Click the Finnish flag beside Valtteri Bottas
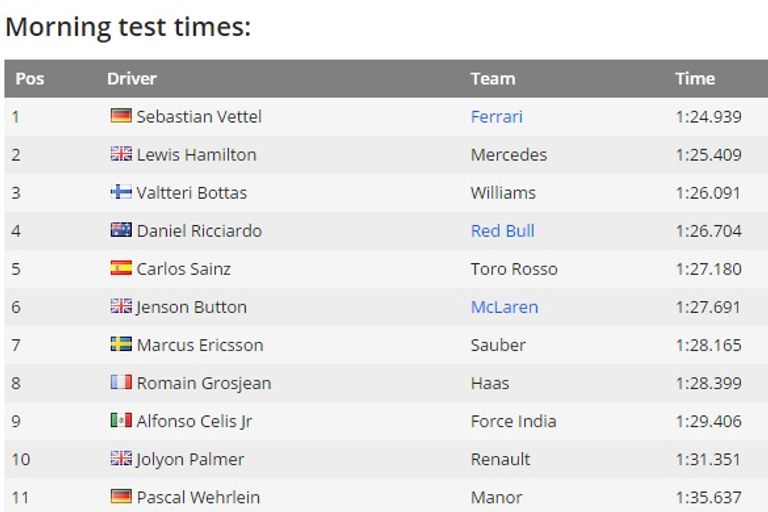Screen dimensions: 768x512 [x=121, y=192]
